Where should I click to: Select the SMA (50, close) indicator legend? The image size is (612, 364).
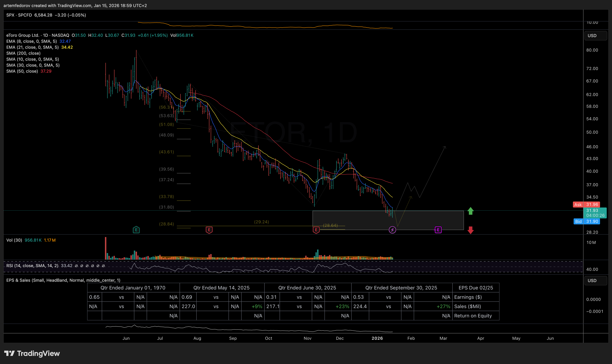tap(22, 71)
